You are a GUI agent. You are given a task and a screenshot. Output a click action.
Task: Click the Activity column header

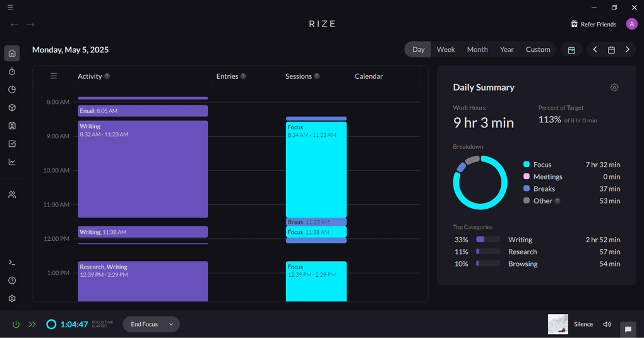90,76
